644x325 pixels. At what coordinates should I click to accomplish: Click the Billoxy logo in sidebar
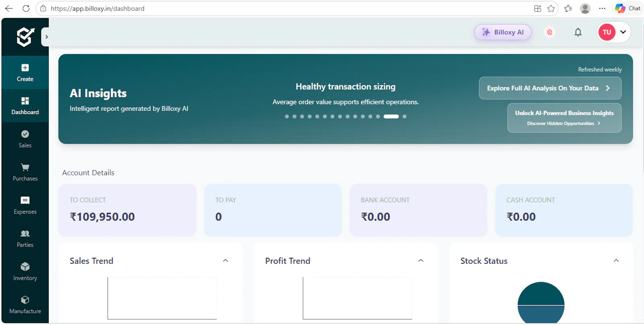(25, 37)
